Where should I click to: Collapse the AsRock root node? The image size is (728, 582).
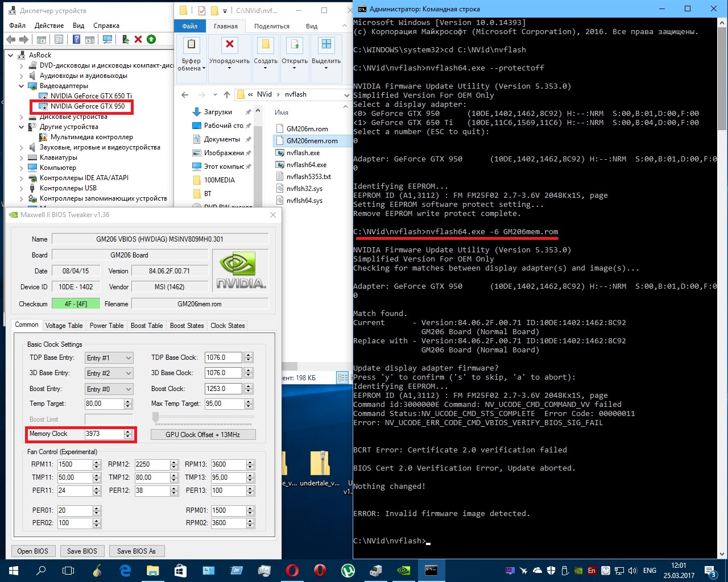click(11, 55)
